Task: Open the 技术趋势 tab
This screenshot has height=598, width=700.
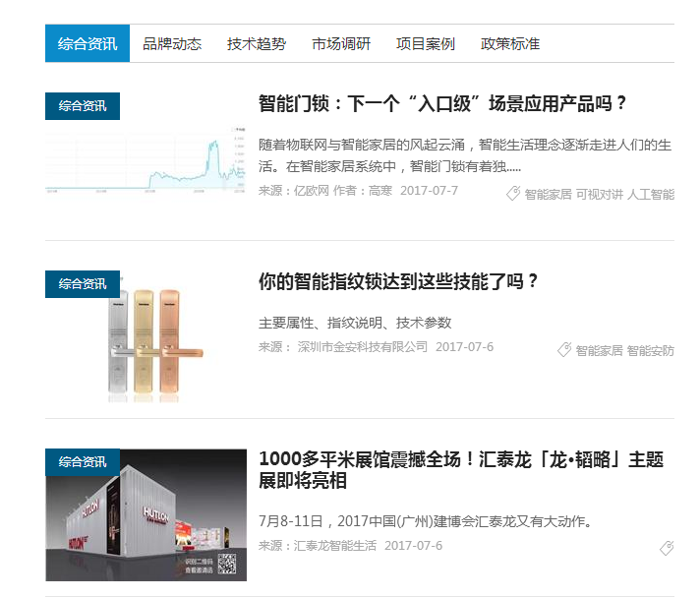Action: [x=257, y=44]
